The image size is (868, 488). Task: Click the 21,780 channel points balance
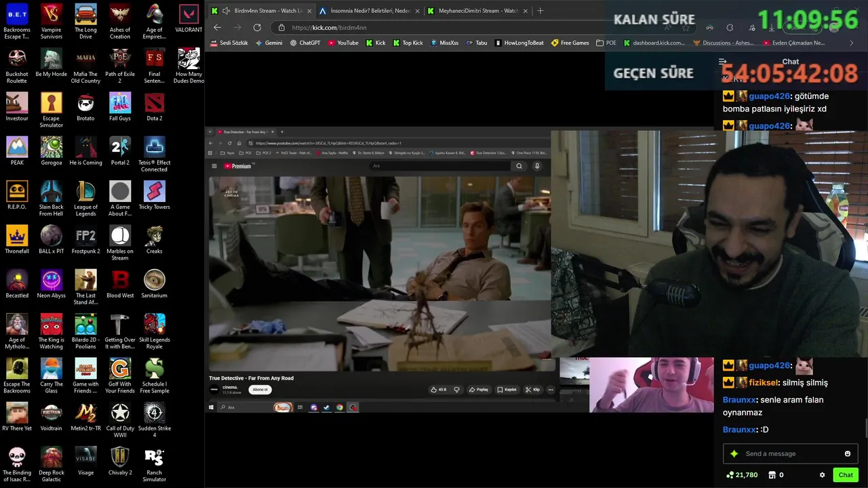pyautogui.click(x=741, y=475)
